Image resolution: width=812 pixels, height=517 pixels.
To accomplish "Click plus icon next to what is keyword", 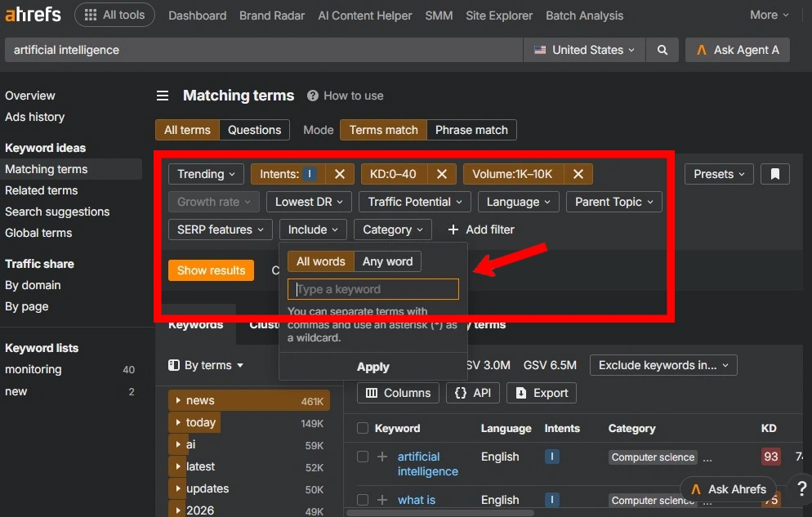I will 382,500.
